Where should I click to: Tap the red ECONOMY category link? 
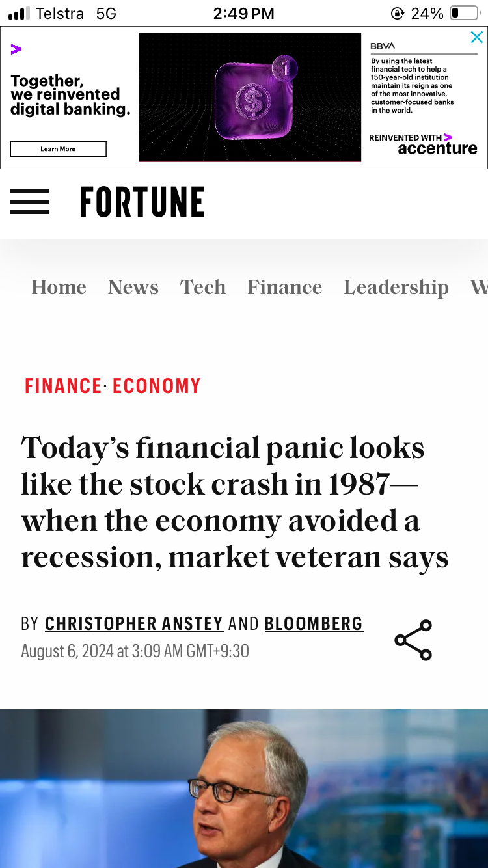(x=156, y=386)
